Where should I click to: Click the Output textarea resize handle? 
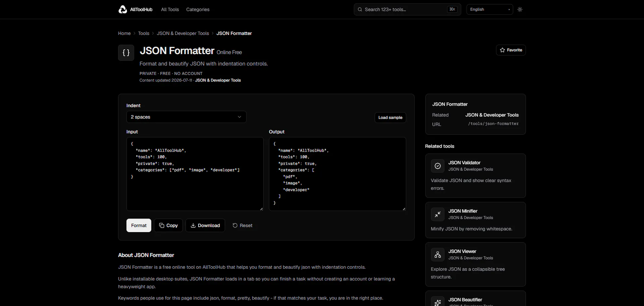click(404, 209)
